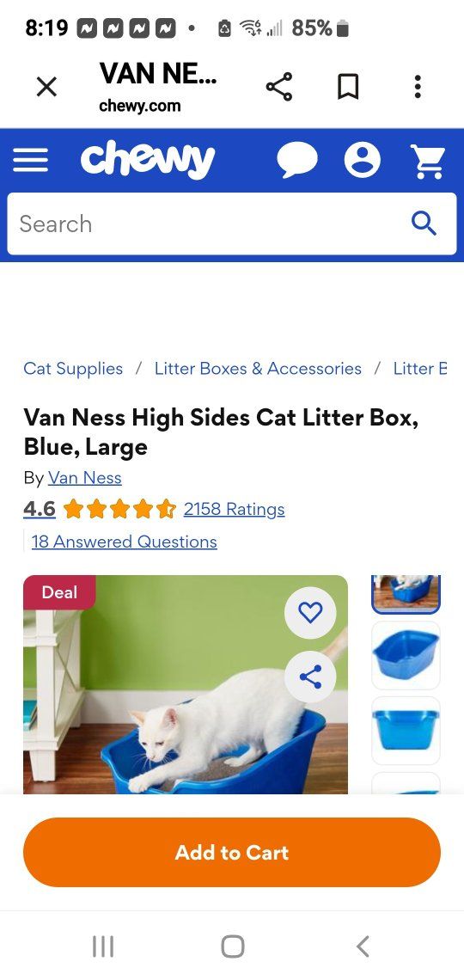Close the browser tab with X
Screen dimensions: 464x980
[47, 87]
